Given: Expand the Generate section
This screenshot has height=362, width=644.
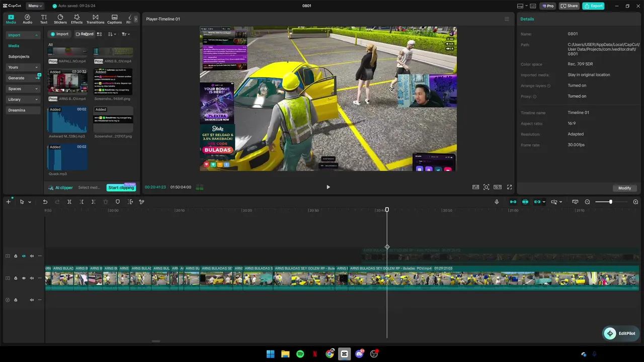Looking at the screenshot, I should 23,78.
